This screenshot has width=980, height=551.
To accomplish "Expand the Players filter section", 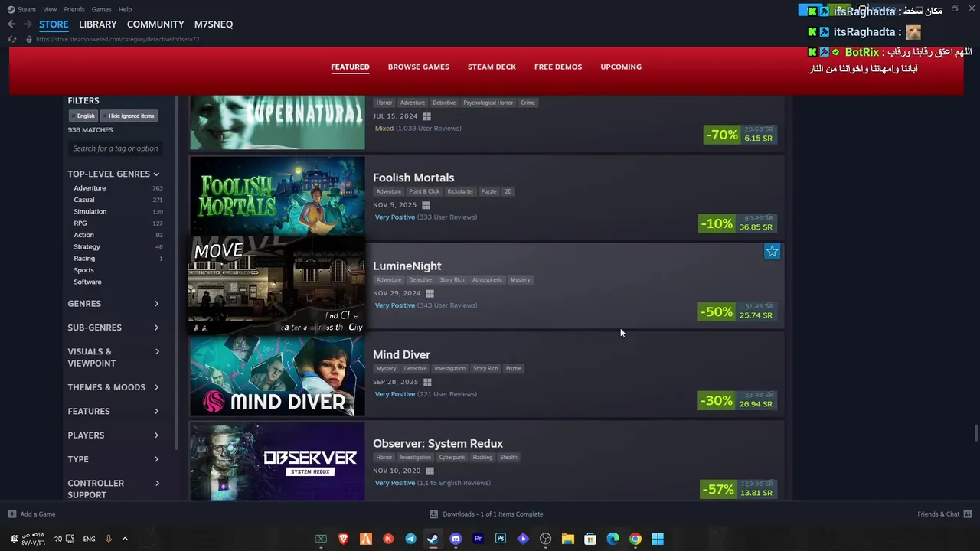I will pos(114,435).
